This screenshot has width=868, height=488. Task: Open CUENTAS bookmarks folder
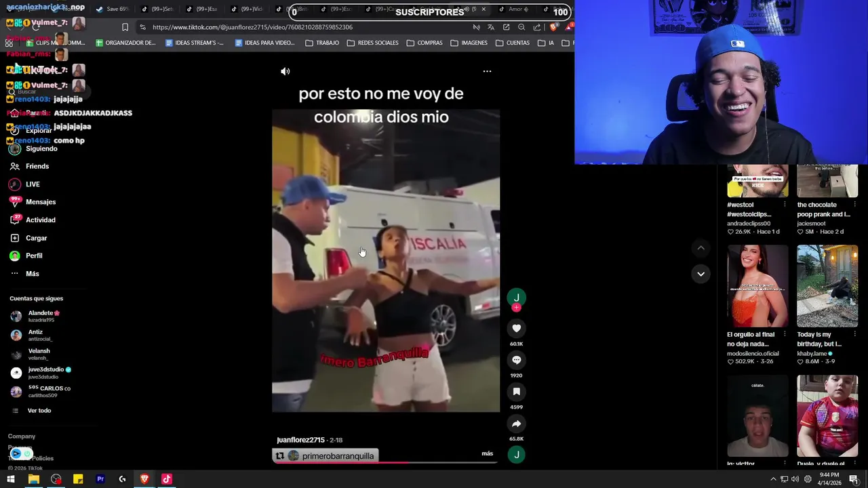click(513, 43)
